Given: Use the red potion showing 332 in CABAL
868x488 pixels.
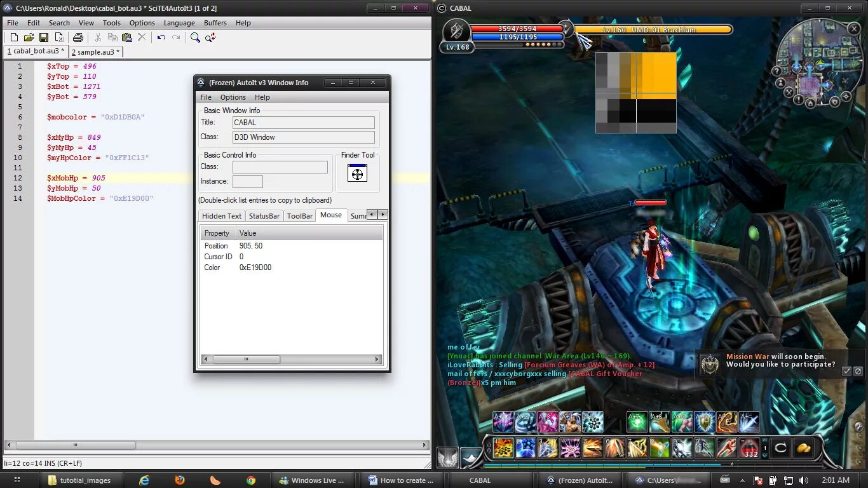Looking at the screenshot, I should click(750, 448).
